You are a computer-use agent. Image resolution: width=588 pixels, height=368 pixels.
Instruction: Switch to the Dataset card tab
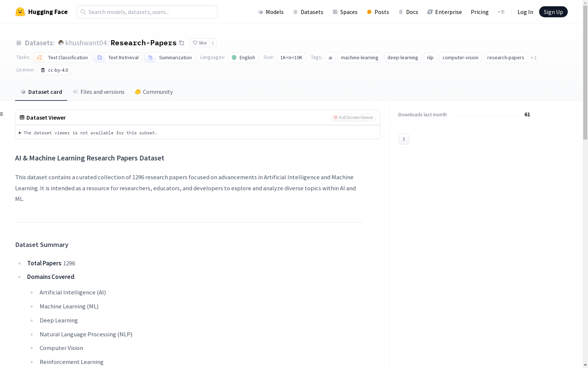(x=41, y=92)
